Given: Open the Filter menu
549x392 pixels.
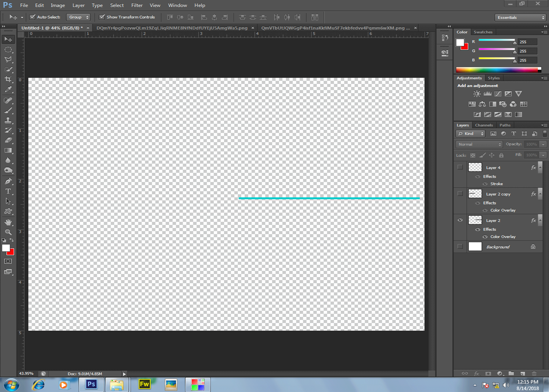Looking at the screenshot, I should click(x=137, y=5).
